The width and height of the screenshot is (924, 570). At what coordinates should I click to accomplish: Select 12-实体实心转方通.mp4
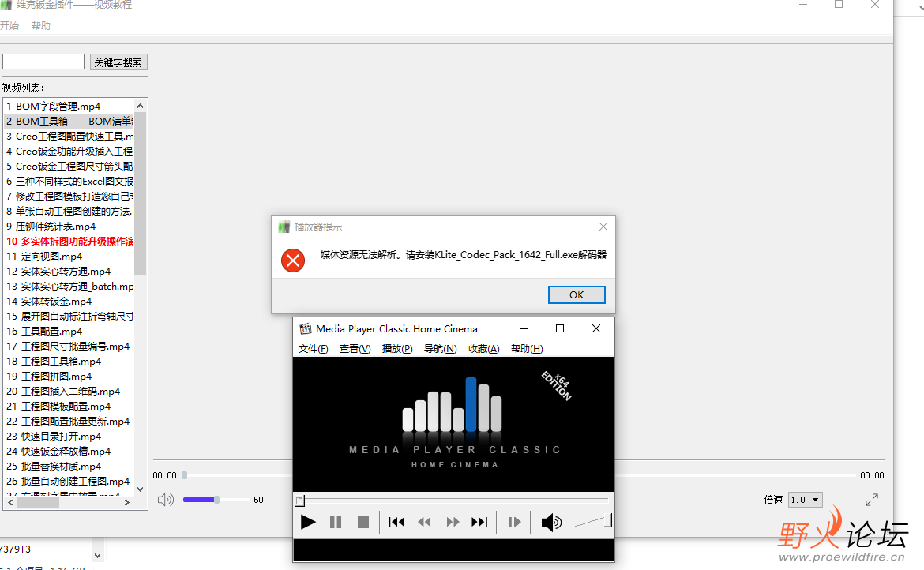(69, 272)
